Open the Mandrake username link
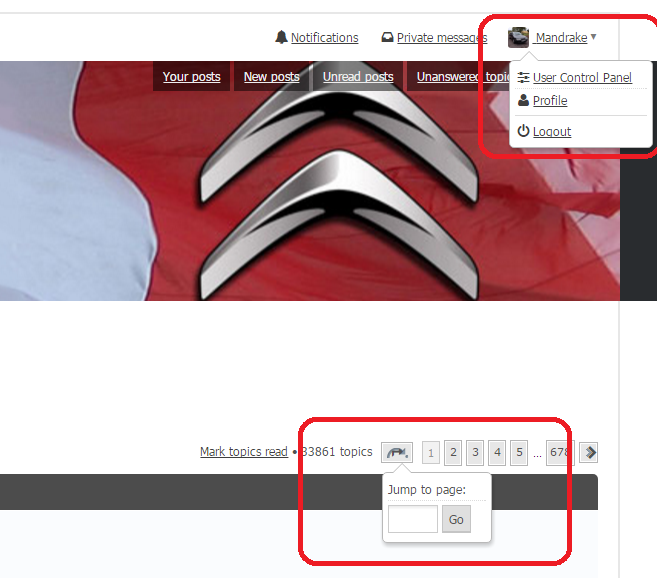Image resolution: width=657 pixels, height=578 pixels. (x=561, y=38)
